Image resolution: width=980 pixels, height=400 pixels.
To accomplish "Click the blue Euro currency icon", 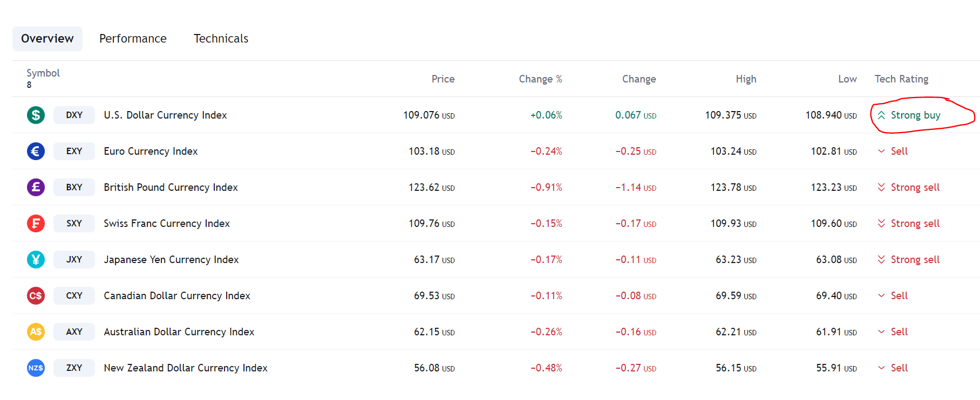I will click(x=36, y=151).
